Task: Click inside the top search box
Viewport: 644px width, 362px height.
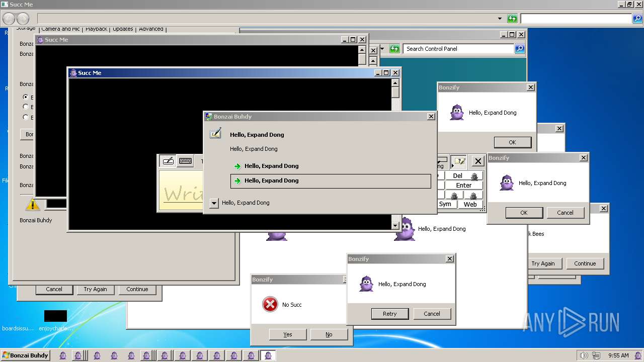Action: pyautogui.click(x=576, y=19)
